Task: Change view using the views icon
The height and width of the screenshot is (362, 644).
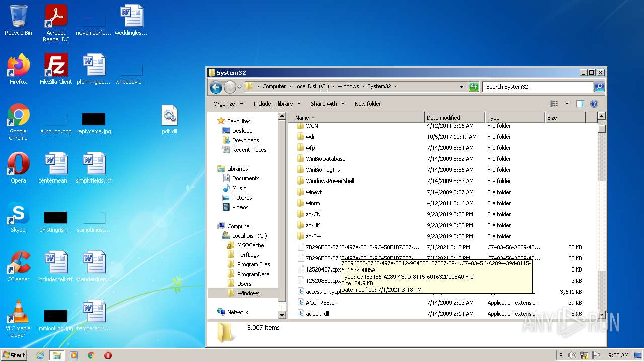Action: (554, 104)
